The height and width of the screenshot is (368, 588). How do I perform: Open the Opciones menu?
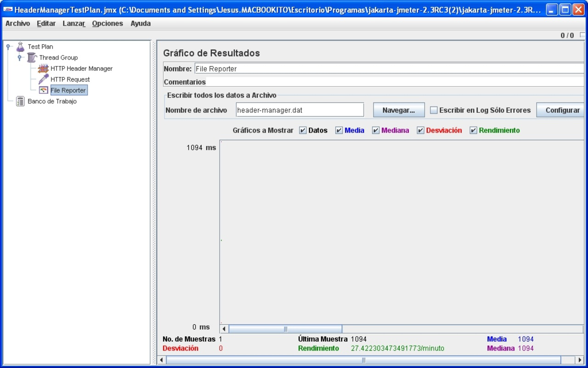[107, 23]
